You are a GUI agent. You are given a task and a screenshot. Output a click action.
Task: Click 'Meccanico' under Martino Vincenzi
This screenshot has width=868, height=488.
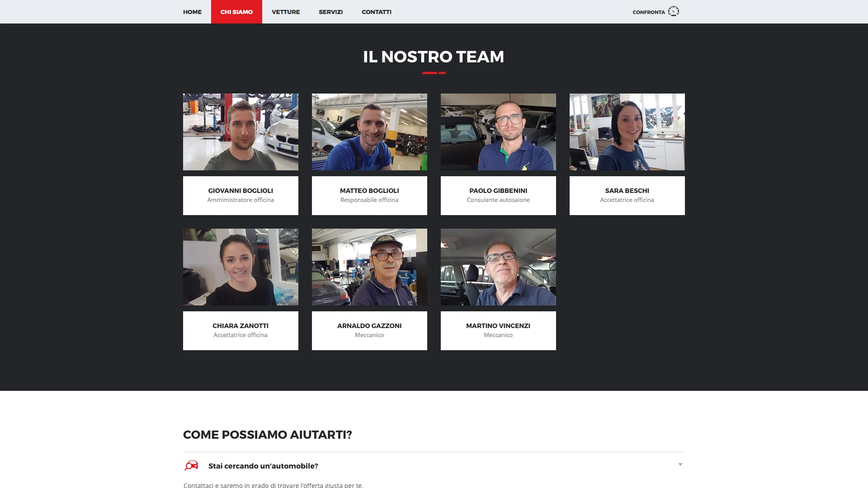point(498,335)
